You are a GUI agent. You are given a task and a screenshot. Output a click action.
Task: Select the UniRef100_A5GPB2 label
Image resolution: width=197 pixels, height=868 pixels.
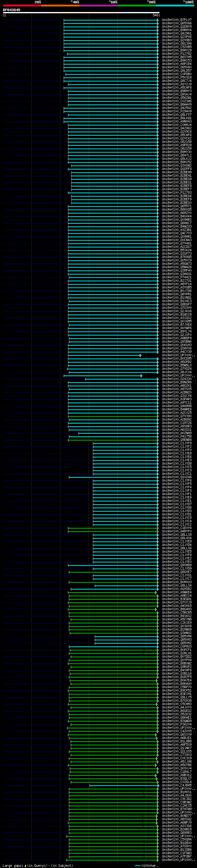[x=177, y=362]
